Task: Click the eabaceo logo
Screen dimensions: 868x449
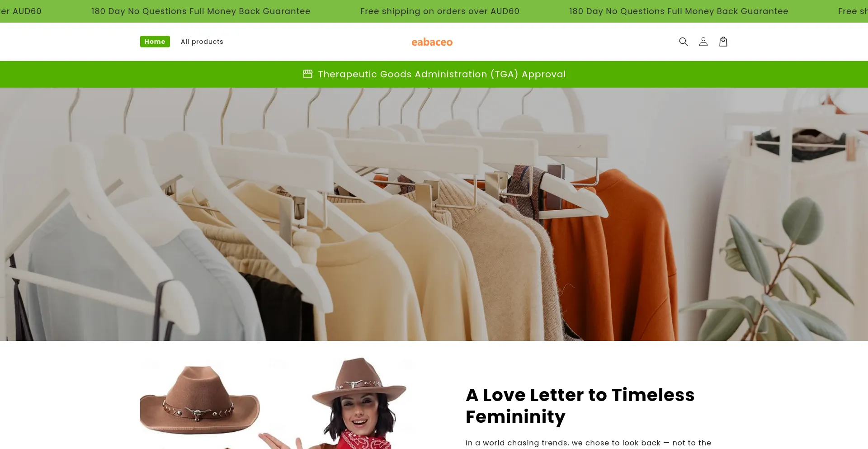Action: [432, 42]
